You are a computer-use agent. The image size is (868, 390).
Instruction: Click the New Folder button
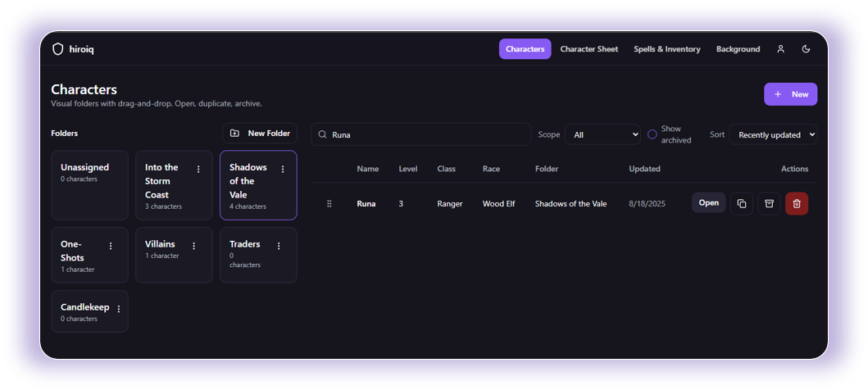260,134
